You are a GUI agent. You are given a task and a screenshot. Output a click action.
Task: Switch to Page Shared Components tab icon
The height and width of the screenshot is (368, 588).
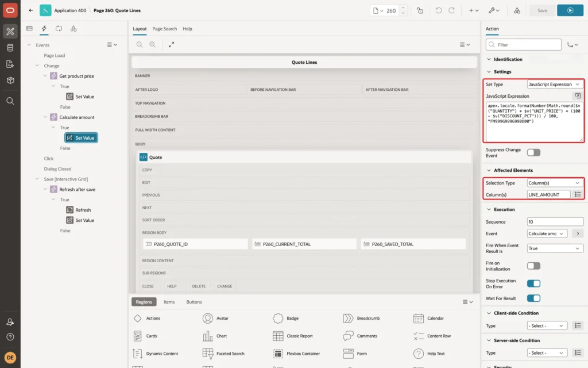pos(73,28)
